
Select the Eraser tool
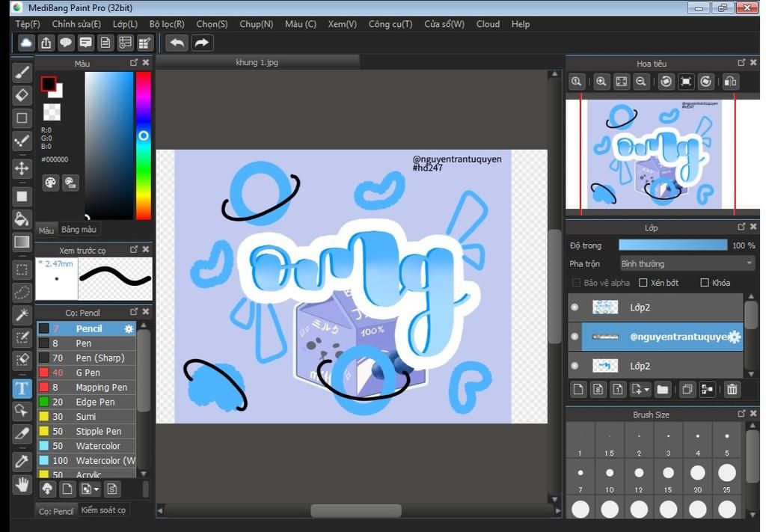point(22,95)
